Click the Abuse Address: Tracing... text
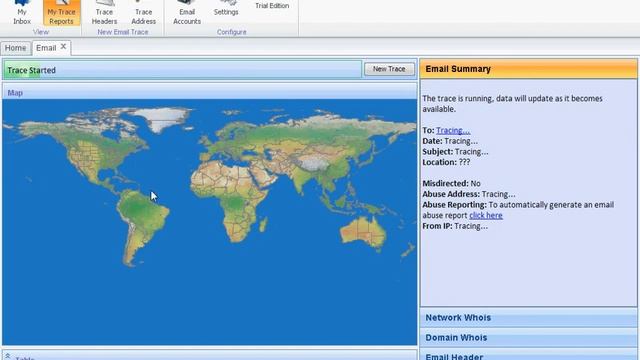 (x=469, y=194)
